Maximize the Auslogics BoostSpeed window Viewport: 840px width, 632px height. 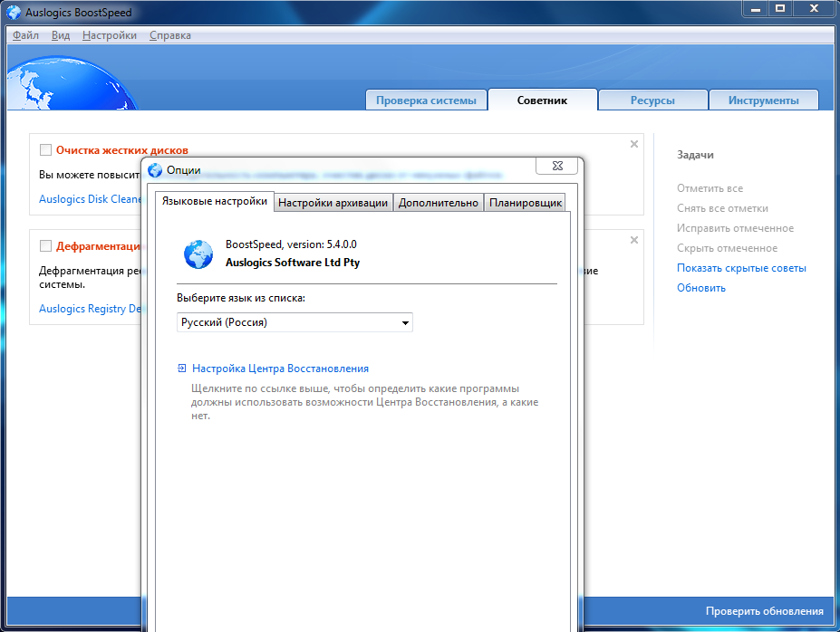pyautogui.click(x=780, y=8)
